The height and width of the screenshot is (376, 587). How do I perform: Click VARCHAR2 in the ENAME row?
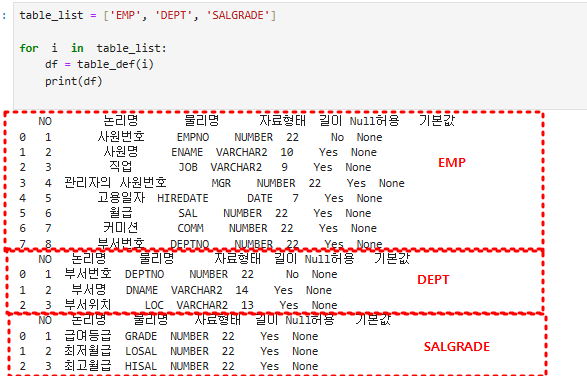point(241,152)
